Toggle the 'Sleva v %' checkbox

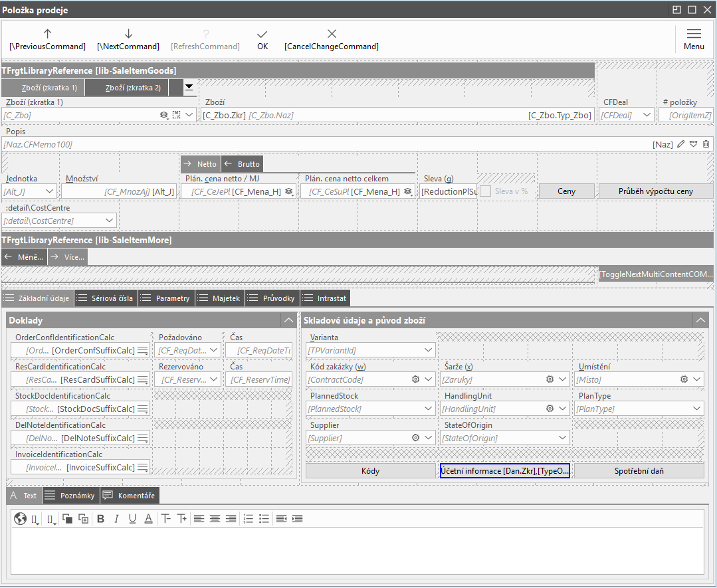pyautogui.click(x=486, y=191)
